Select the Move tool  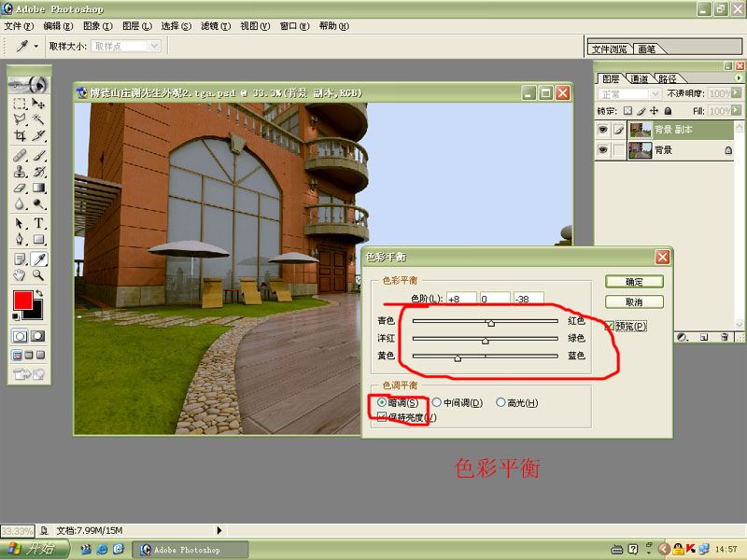pyautogui.click(x=38, y=104)
